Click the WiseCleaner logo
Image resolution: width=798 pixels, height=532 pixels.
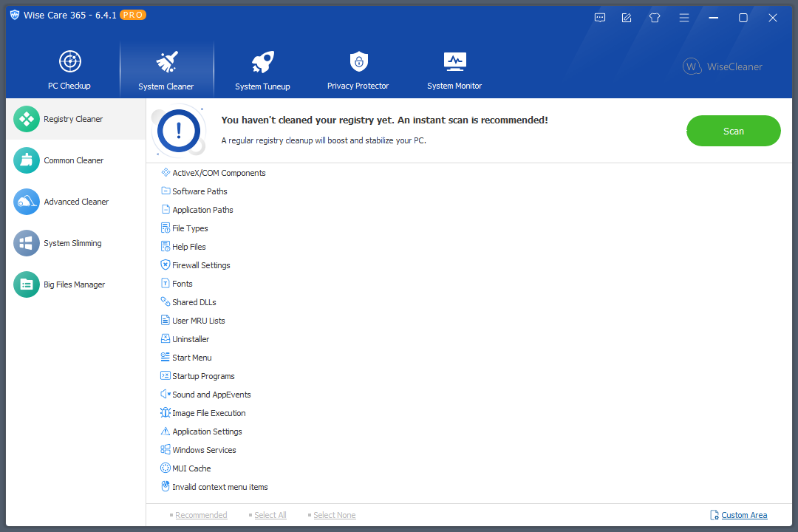click(x=722, y=66)
